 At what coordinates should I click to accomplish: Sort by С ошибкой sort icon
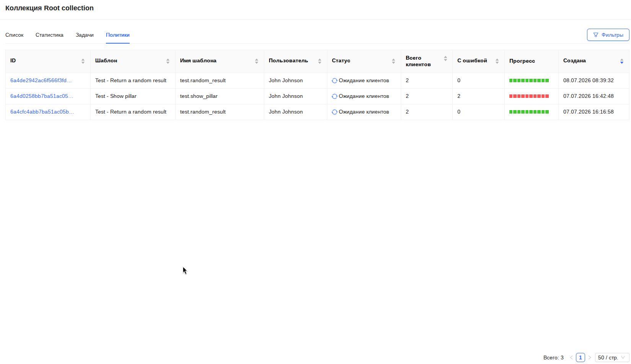(497, 61)
